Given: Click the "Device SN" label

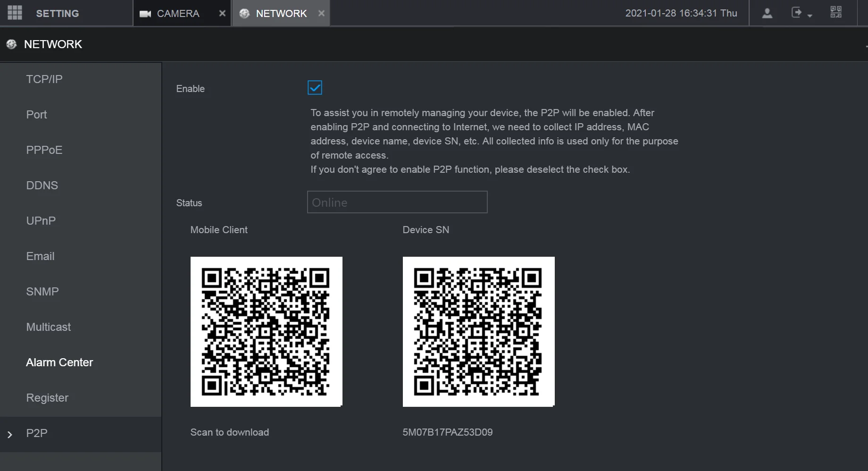Looking at the screenshot, I should [426, 230].
